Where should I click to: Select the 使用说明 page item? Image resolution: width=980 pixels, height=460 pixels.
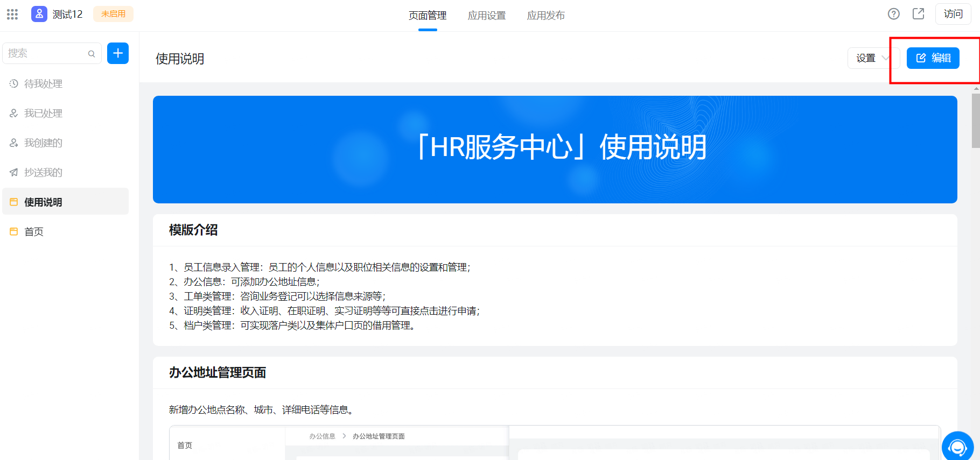click(66, 202)
